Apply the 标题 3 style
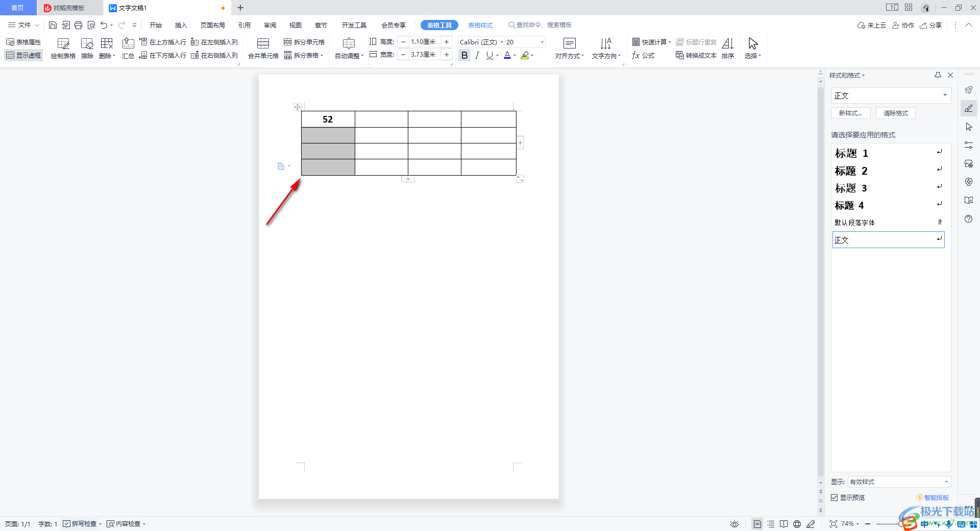Image resolution: width=980 pixels, height=531 pixels. click(888, 188)
